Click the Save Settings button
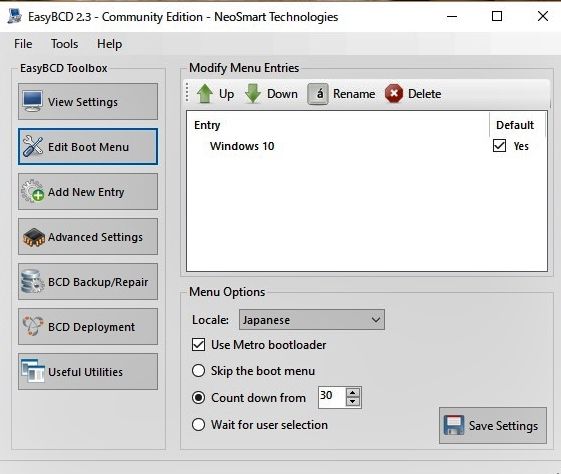The width and height of the screenshot is (561, 474). click(x=493, y=425)
